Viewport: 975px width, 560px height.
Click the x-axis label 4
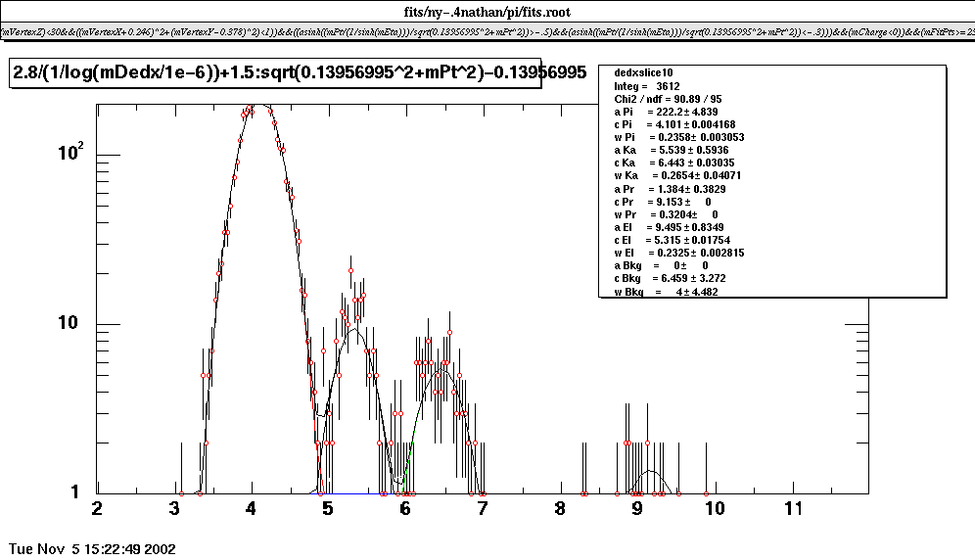point(252,509)
